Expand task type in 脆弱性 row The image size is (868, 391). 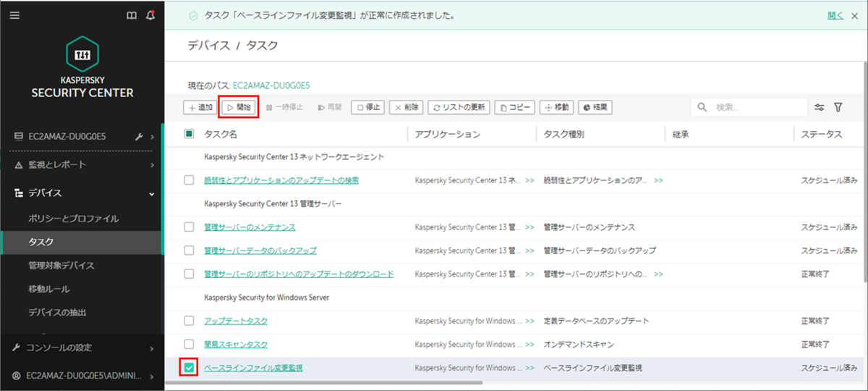(x=658, y=180)
